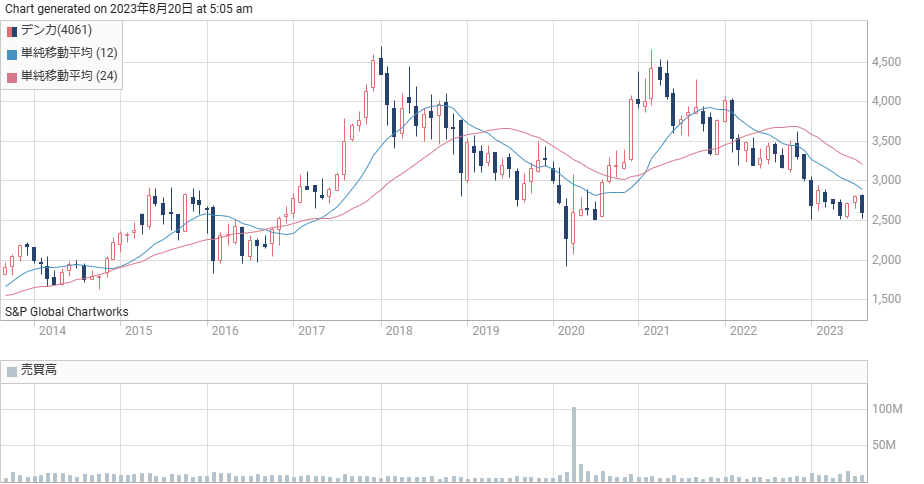Click the 2023 year axis label
This screenshot has height=484, width=924.
pyautogui.click(x=830, y=331)
